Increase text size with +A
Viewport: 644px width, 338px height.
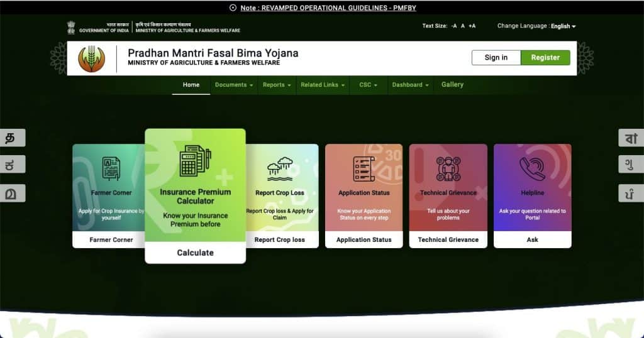tap(472, 26)
